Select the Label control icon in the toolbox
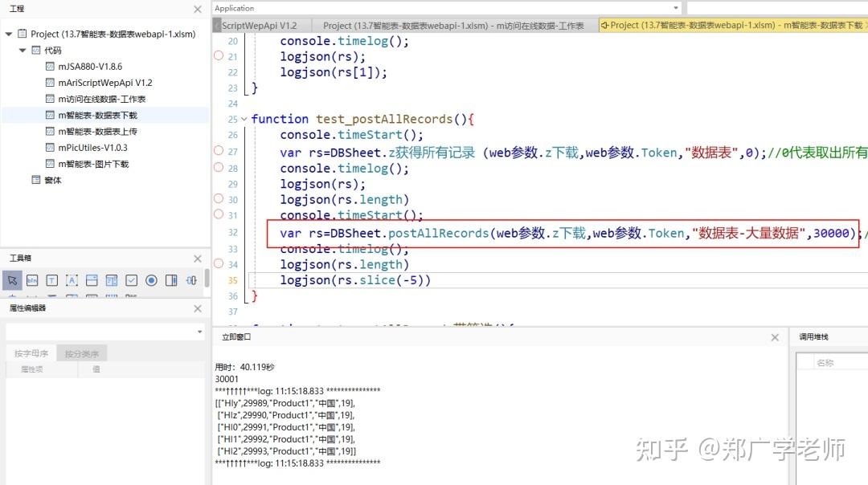Screen dimensions: 868x485 pos(72,280)
